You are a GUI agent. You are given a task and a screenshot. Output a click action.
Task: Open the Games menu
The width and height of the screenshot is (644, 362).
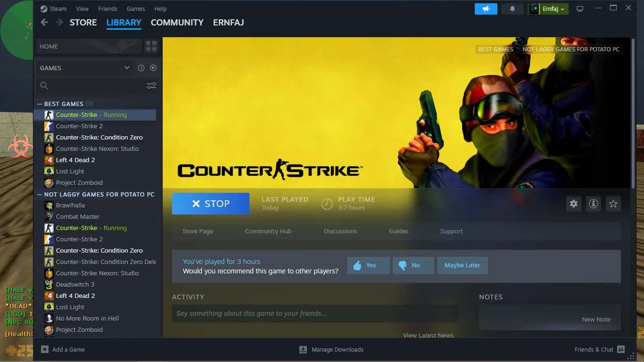pyautogui.click(x=136, y=8)
